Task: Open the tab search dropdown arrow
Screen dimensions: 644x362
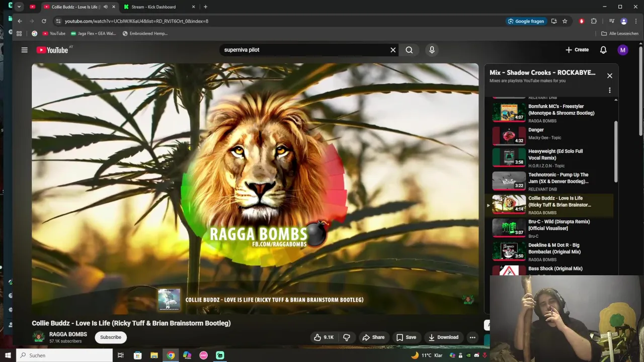Action: [19, 7]
